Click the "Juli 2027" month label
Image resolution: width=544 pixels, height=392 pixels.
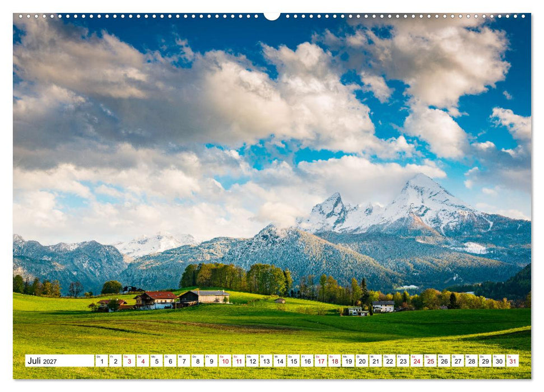pyautogui.click(x=42, y=361)
